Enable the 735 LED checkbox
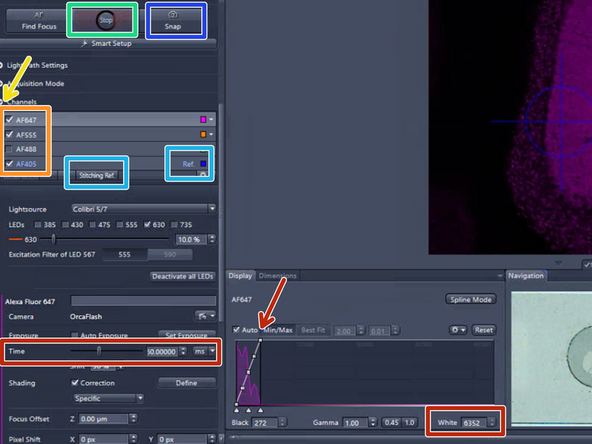Image resolution: width=592 pixels, height=444 pixels. point(174,225)
